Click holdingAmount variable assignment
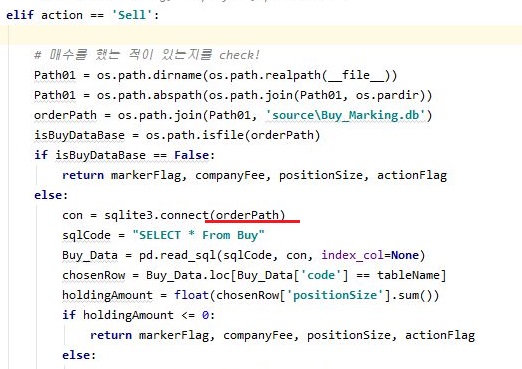522x369 pixels. point(107,295)
